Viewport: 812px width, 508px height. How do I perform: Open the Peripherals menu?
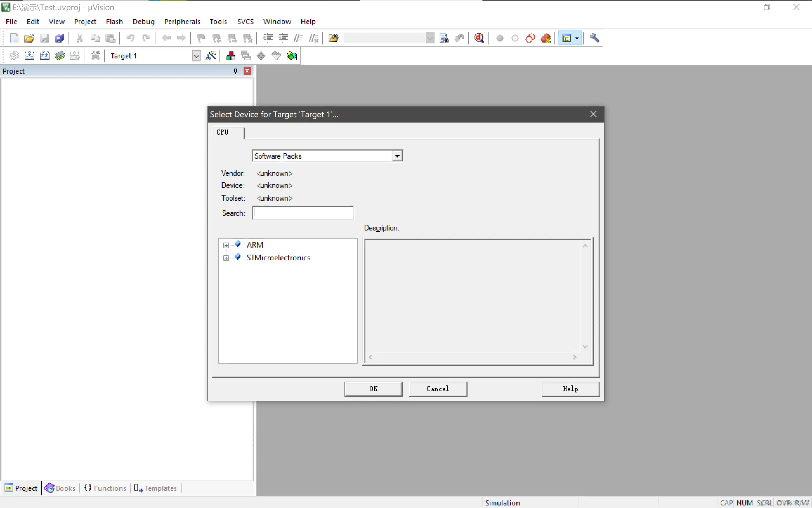coord(182,22)
